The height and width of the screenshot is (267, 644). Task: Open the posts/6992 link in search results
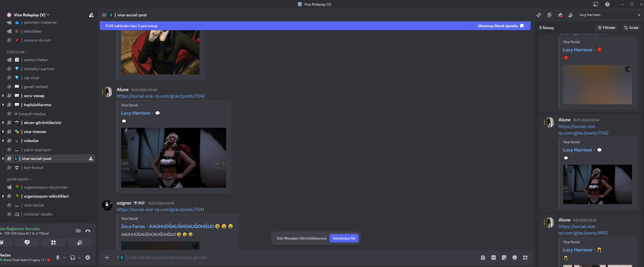(583, 230)
